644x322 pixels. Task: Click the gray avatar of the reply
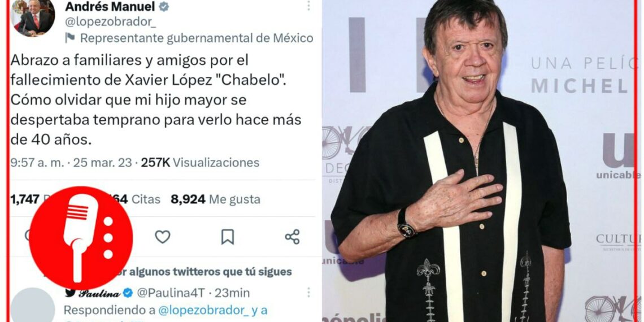click(33, 305)
